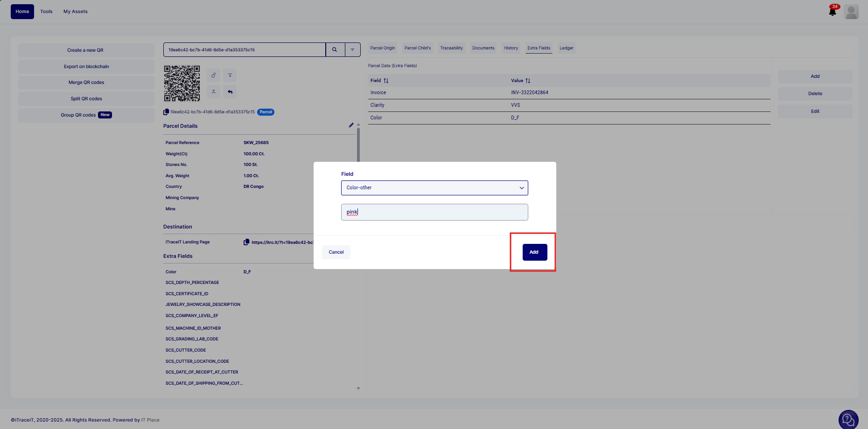This screenshot has height=429, width=868.
Task: Click the Parcel Details vertical scrollbar
Action: pyautogui.click(x=358, y=145)
